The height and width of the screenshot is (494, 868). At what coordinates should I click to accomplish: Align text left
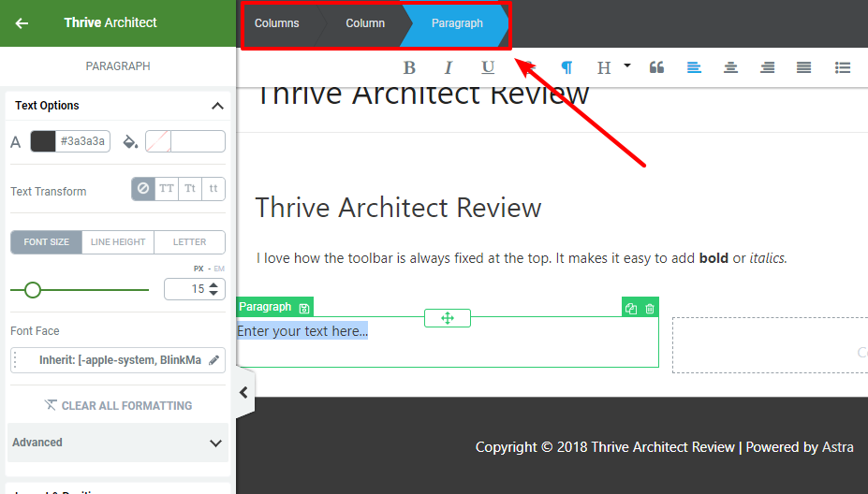[694, 67]
